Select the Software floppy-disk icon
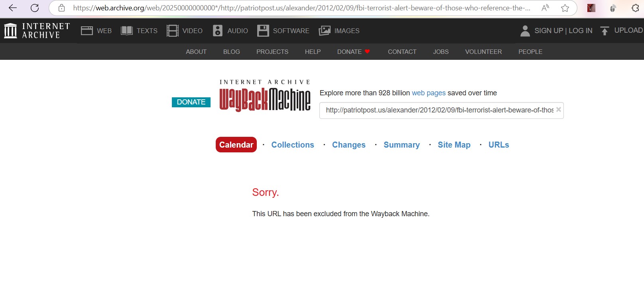This screenshot has width=644, height=284. coord(263,31)
